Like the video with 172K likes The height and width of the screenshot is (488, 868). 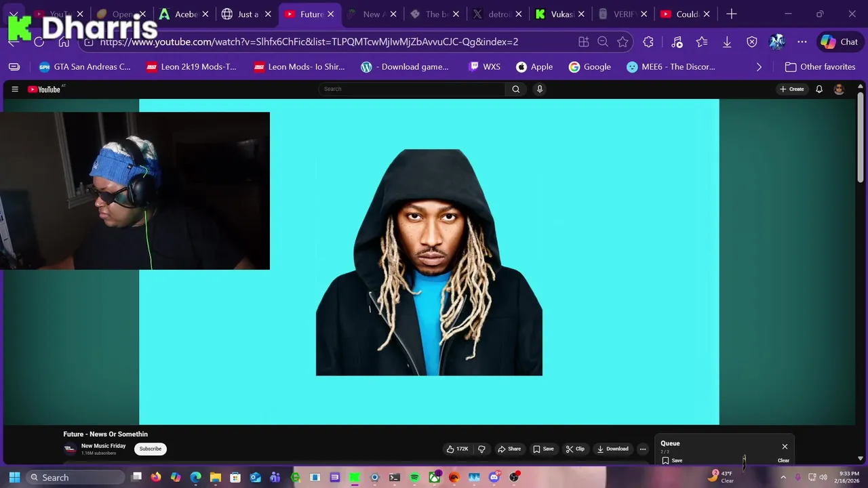457,449
